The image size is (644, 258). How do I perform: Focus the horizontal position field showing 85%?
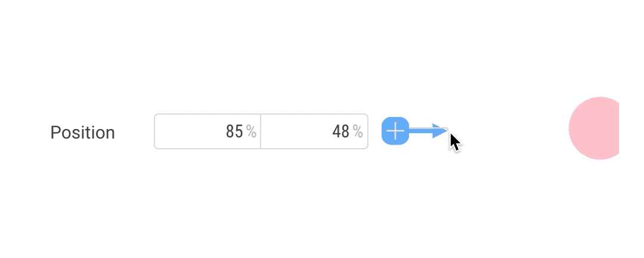pos(208,131)
